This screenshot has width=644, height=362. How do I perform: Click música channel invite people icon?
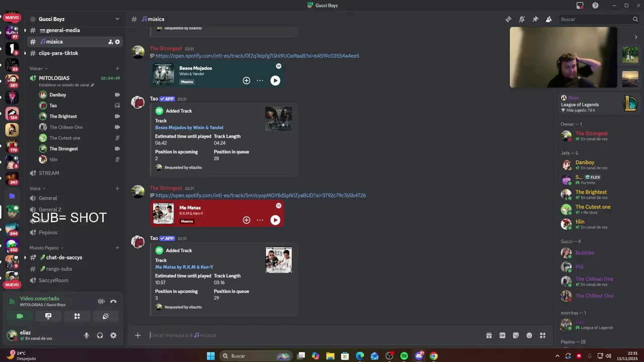(111, 42)
